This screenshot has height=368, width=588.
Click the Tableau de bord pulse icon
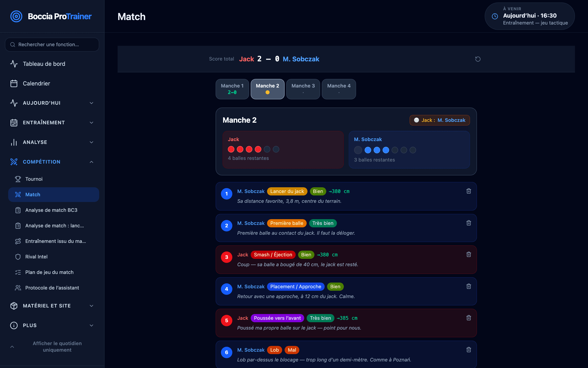[x=14, y=64]
